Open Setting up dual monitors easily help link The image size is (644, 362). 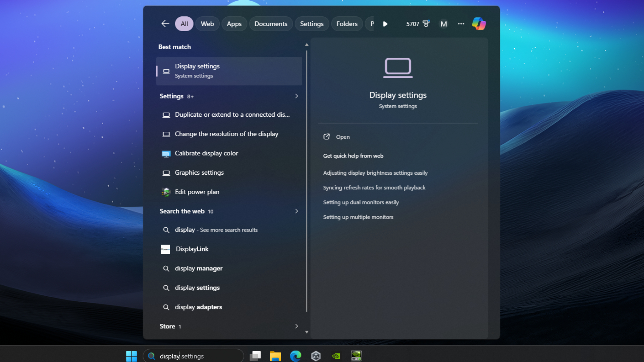point(361,202)
